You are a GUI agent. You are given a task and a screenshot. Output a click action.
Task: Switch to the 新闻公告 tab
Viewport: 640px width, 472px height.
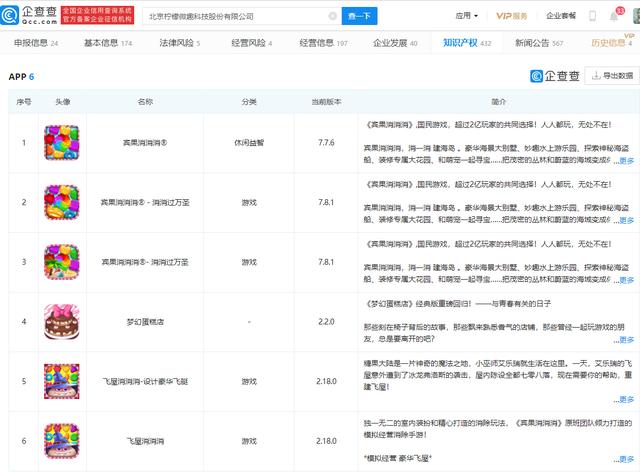coord(539,43)
